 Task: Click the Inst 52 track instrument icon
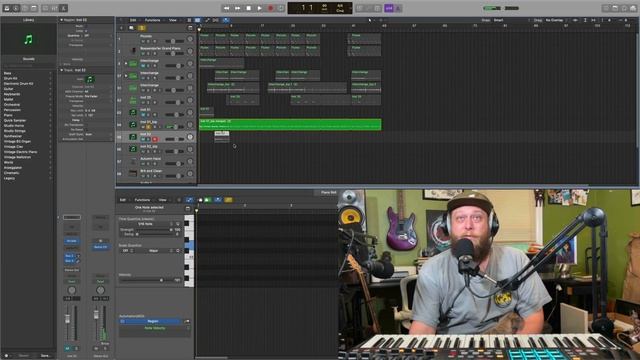[133, 137]
